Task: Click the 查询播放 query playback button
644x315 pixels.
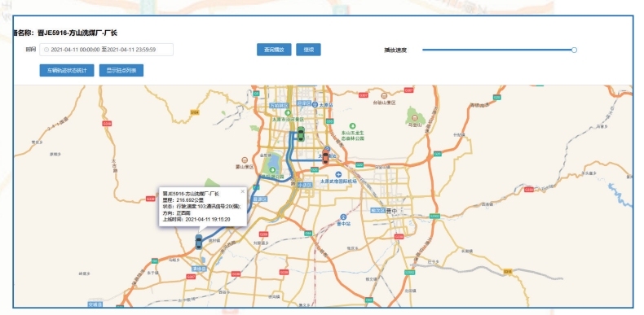Action: click(x=274, y=50)
